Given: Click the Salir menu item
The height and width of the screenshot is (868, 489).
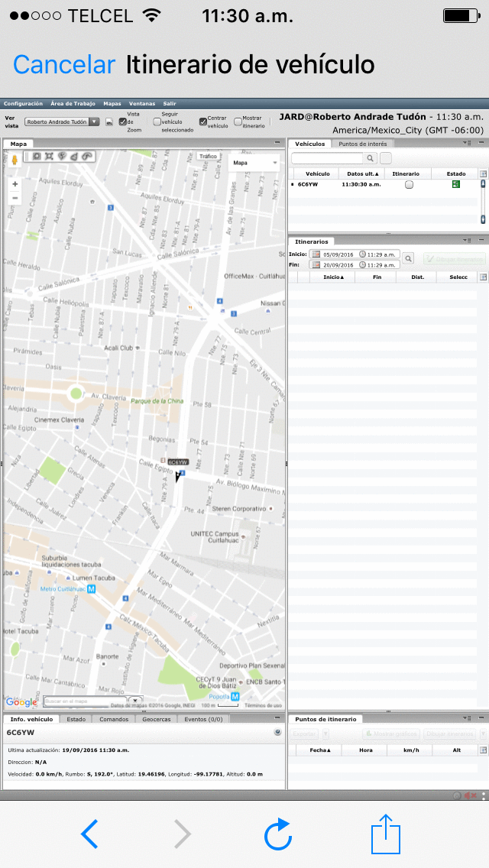Looking at the screenshot, I should (170, 103).
